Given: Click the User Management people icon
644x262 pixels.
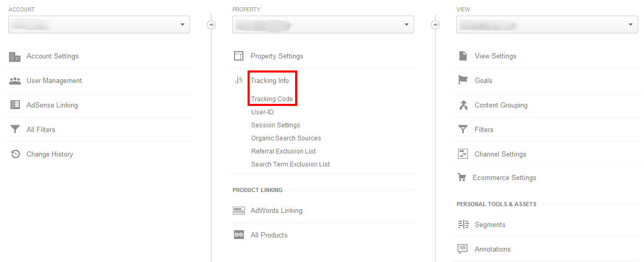Looking at the screenshot, I should tap(15, 81).
